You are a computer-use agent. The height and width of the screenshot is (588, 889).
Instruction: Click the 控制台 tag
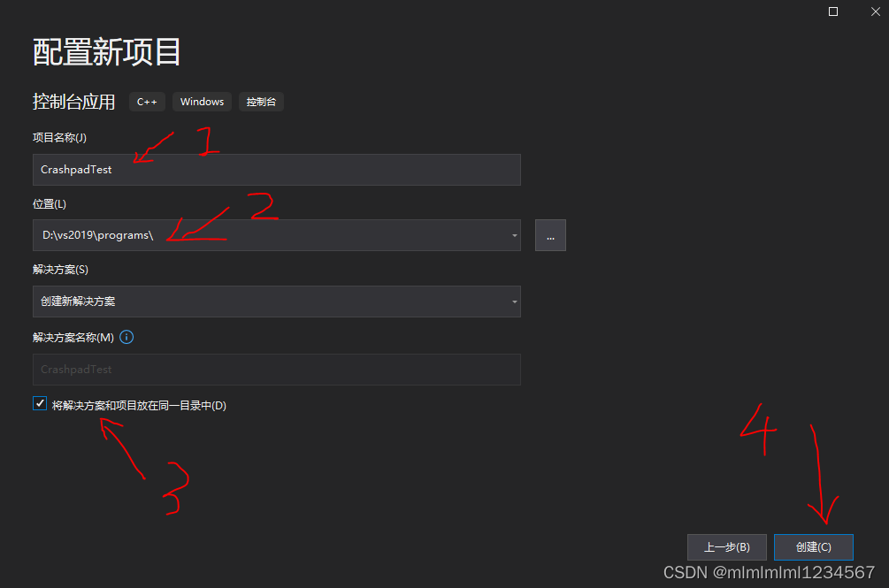[x=261, y=102]
